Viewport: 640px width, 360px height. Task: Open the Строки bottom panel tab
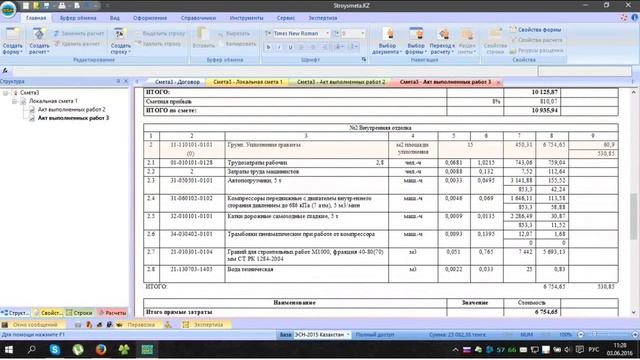(79, 313)
